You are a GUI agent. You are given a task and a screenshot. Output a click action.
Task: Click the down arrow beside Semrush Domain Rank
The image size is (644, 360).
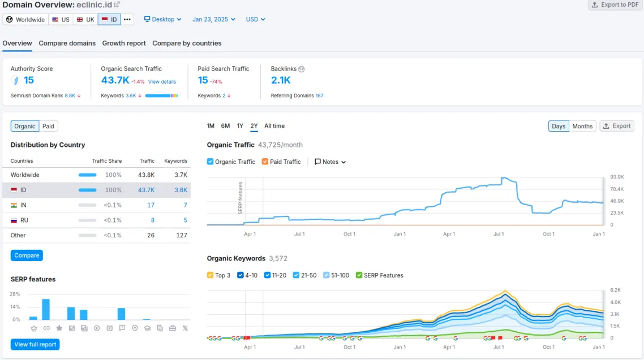[x=79, y=96]
